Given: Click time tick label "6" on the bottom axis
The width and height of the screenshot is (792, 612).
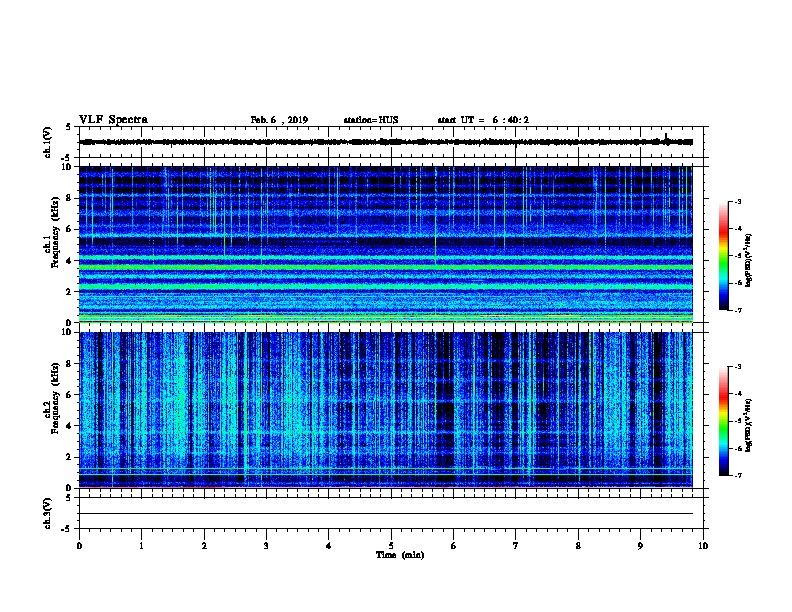Looking at the screenshot, I should [454, 545].
